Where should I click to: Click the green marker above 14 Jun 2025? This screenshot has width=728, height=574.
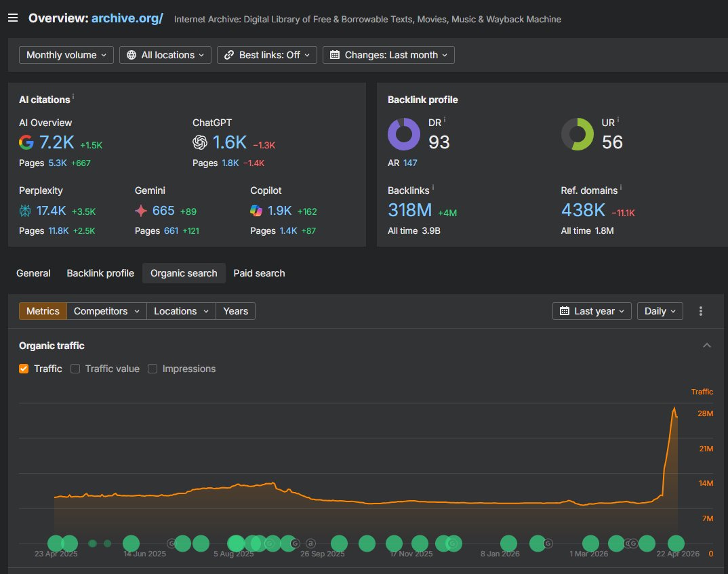(x=131, y=544)
